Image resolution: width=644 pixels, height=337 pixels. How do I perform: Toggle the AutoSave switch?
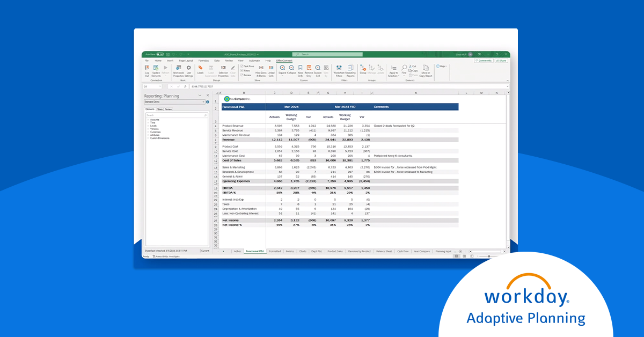point(160,54)
